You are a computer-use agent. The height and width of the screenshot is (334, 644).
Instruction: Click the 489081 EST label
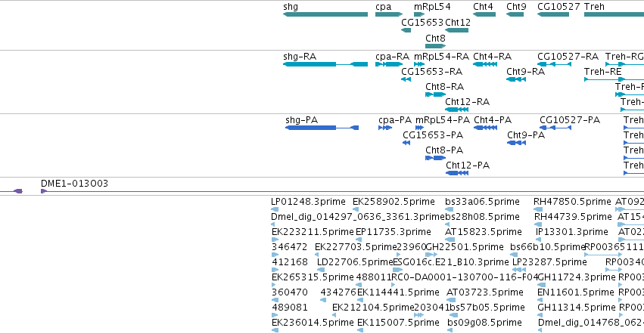point(290,308)
